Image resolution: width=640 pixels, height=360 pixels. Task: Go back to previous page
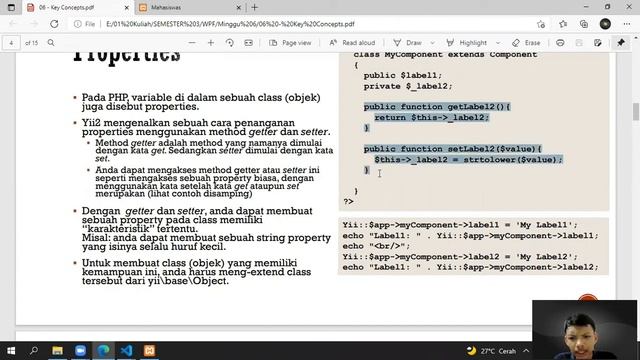(12, 24)
